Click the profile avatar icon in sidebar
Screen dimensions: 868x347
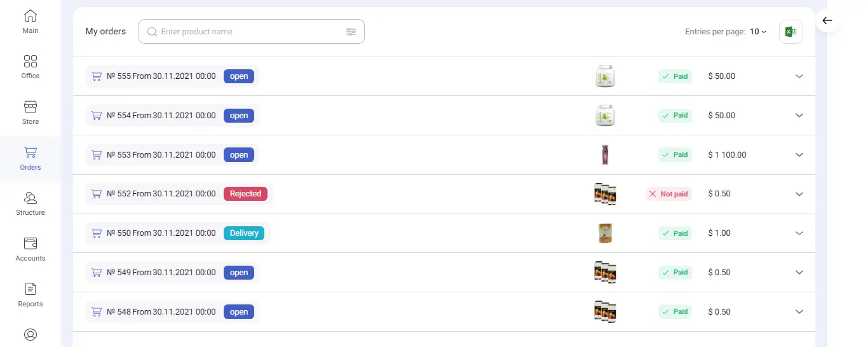tap(30, 334)
